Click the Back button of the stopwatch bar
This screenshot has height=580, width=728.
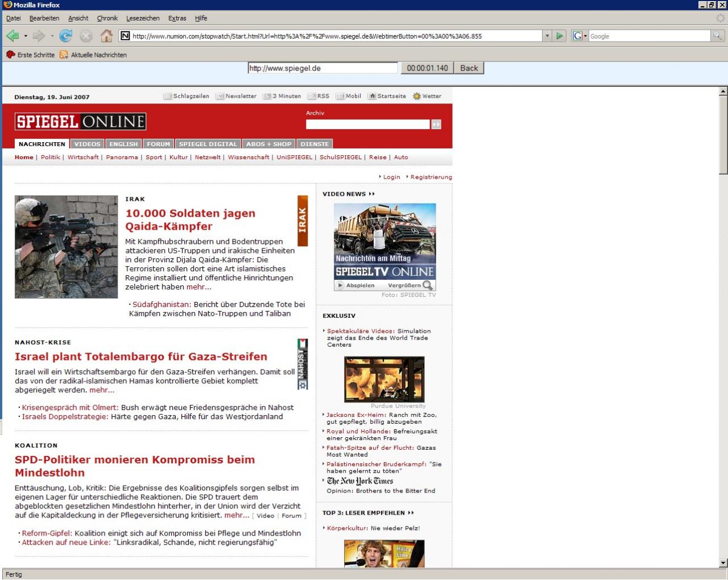[469, 68]
